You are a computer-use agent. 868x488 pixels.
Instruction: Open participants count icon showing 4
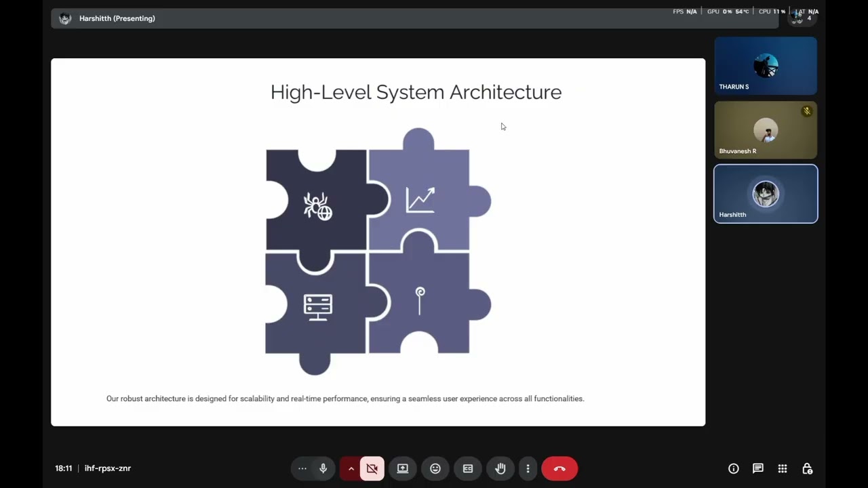pyautogui.click(x=801, y=19)
